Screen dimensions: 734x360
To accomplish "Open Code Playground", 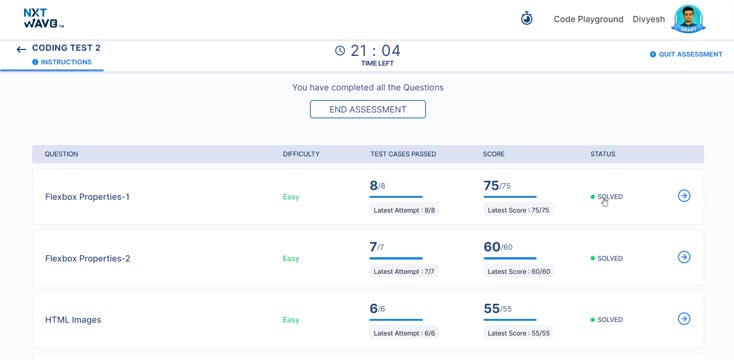I will [588, 19].
